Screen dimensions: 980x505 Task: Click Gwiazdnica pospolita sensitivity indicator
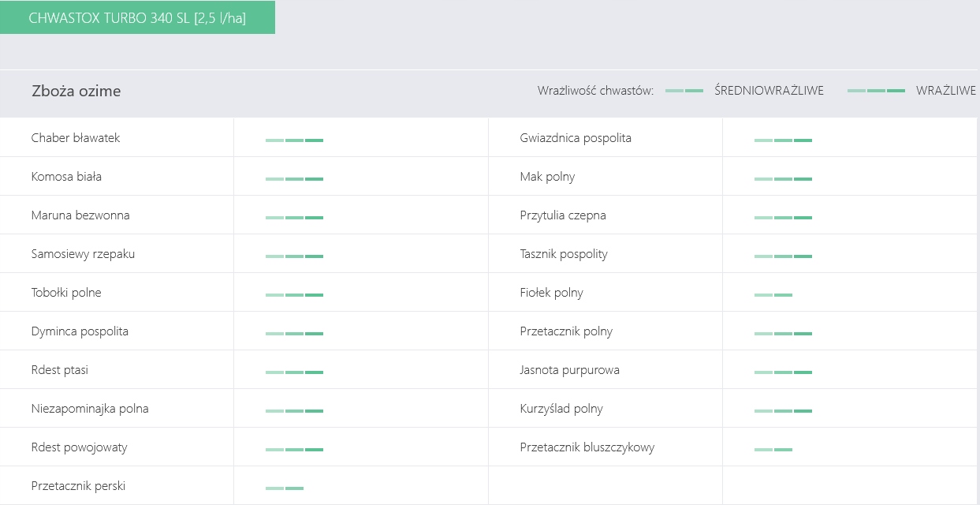783,140
